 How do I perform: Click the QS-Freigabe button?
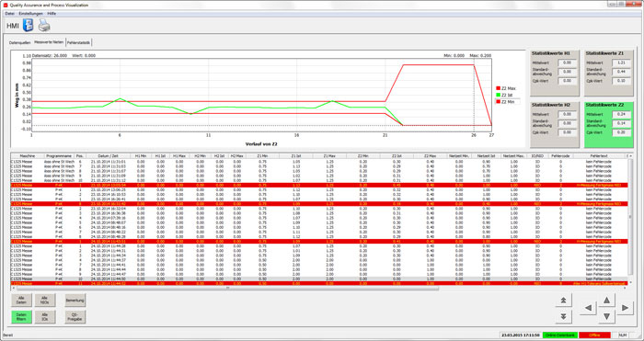pos(75,317)
